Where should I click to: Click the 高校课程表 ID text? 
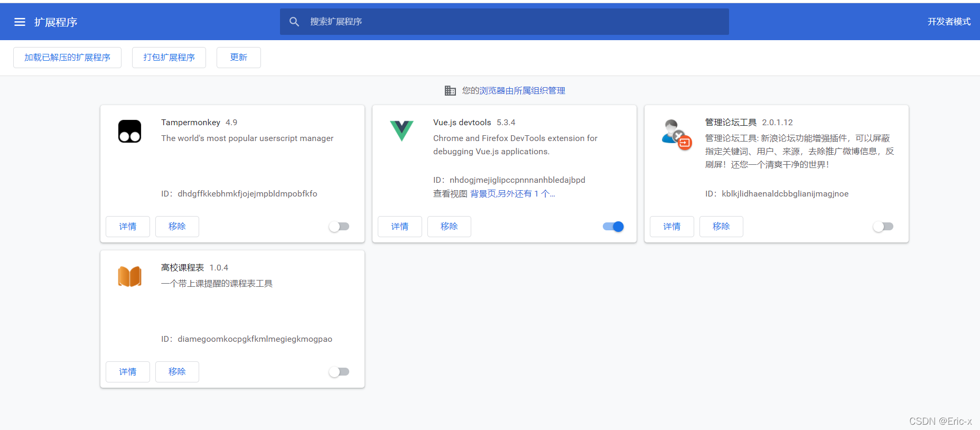pyautogui.click(x=247, y=339)
